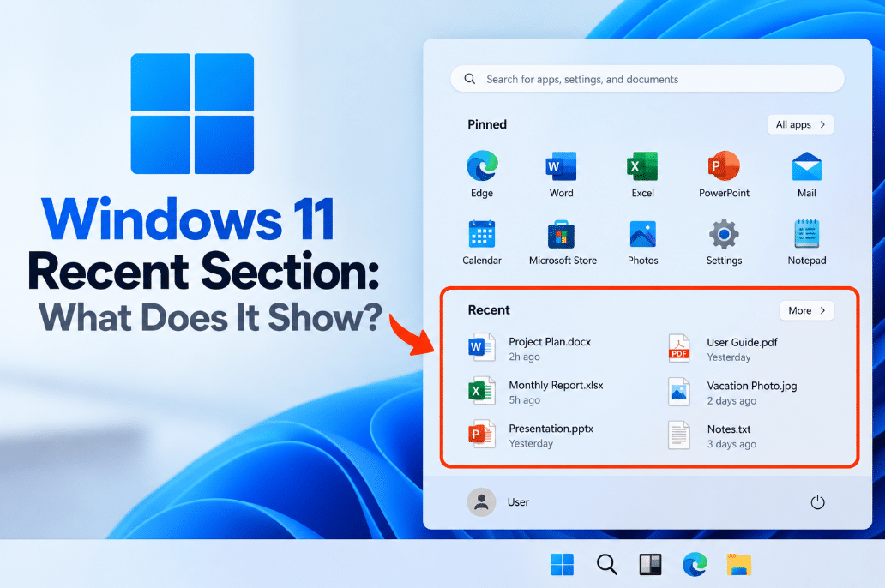The image size is (885, 588).
Task: Launch Notepad from pinned apps
Action: 807,234
